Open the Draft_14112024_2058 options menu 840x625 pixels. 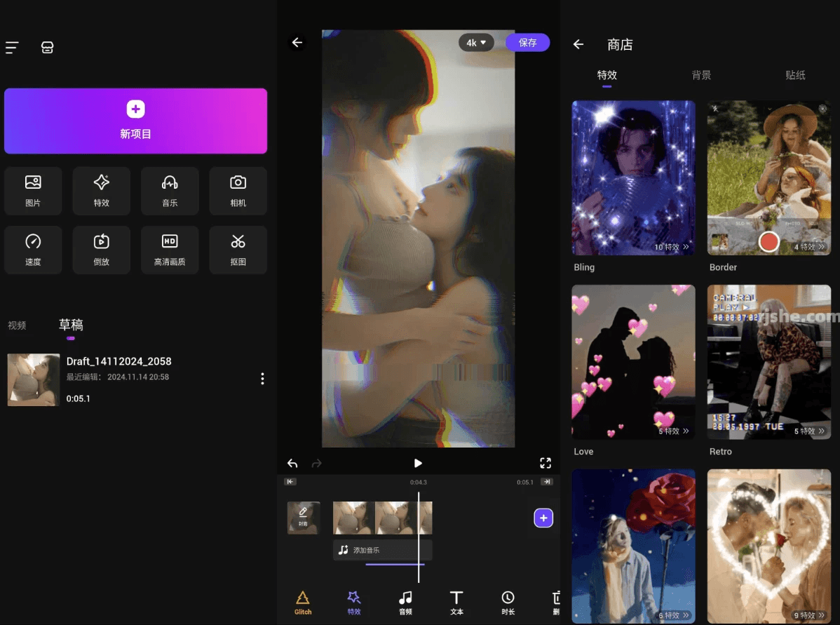262,378
